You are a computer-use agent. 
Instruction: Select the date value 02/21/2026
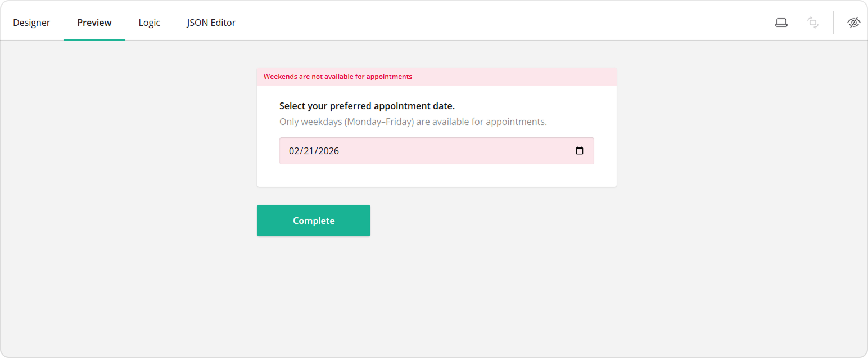click(x=313, y=150)
